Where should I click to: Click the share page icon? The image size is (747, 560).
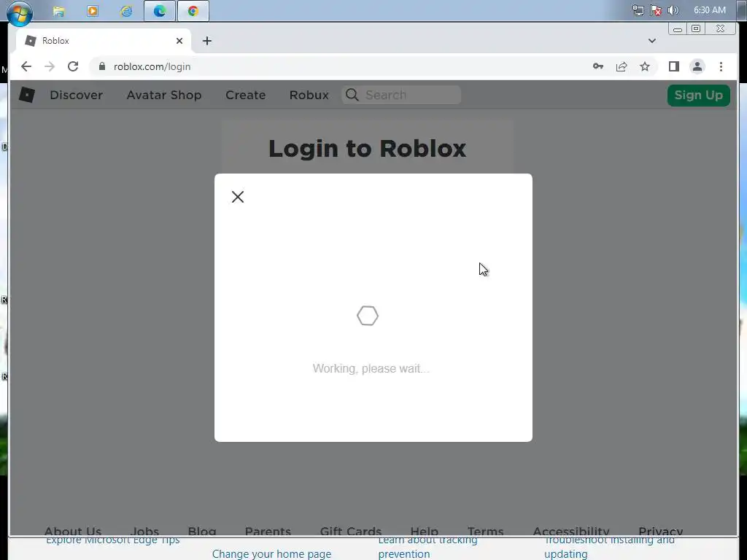click(x=622, y=66)
